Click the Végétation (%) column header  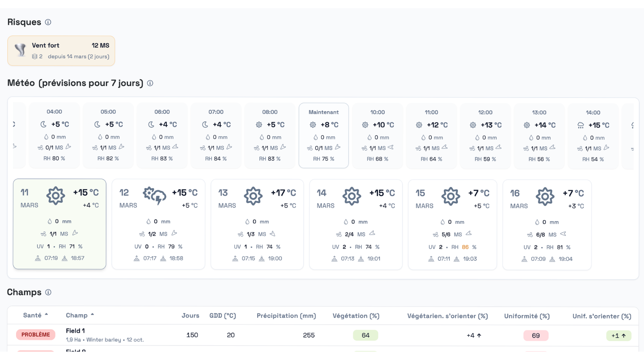click(x=356, y=316)
